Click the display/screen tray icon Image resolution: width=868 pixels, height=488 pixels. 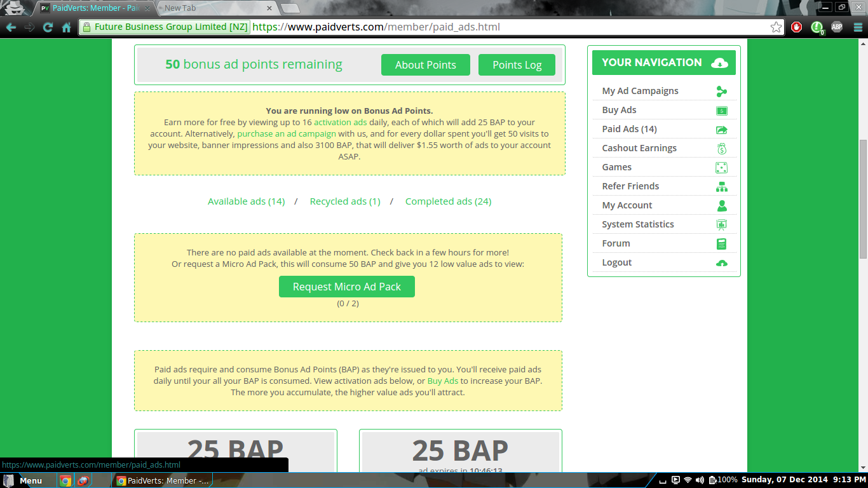pos(675,480)
